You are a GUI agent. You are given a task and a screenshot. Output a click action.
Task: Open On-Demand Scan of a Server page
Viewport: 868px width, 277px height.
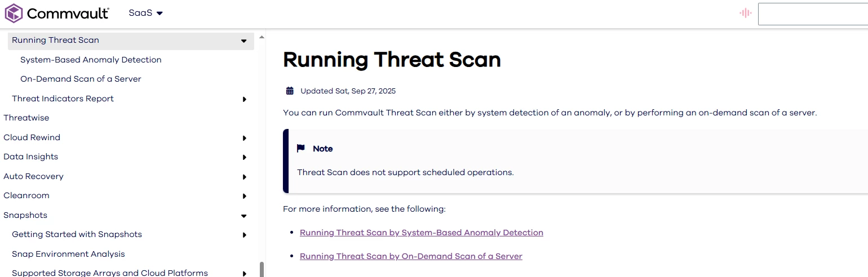81,79
